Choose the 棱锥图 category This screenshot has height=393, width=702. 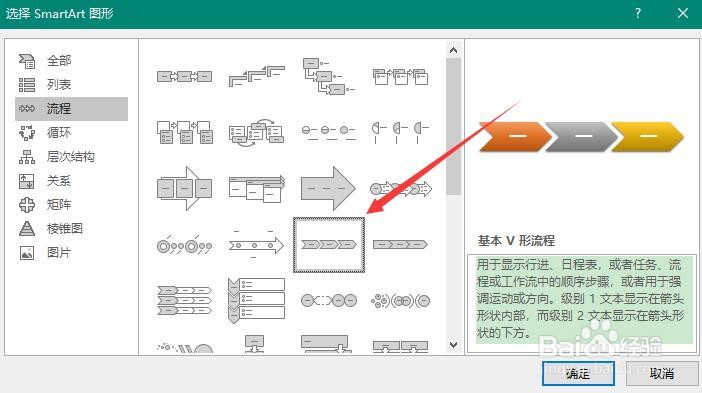(x=71, y=229)
